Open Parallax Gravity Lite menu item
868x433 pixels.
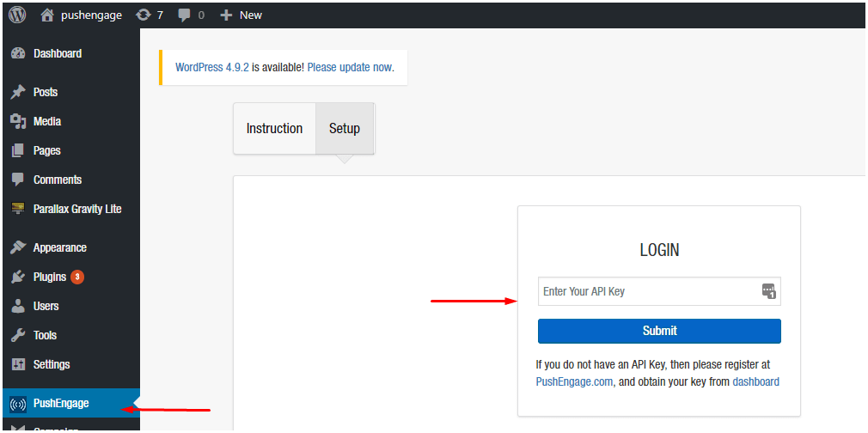pyautogui.click(x=77, y=209)
